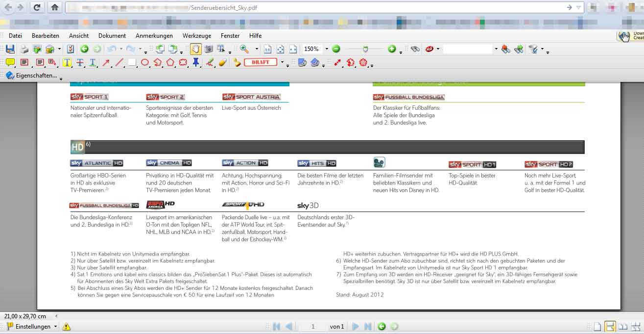The width and height of the screenshot is (644, 334).
Task: Select the Polygon tool
Action: [x=170, y=62]
